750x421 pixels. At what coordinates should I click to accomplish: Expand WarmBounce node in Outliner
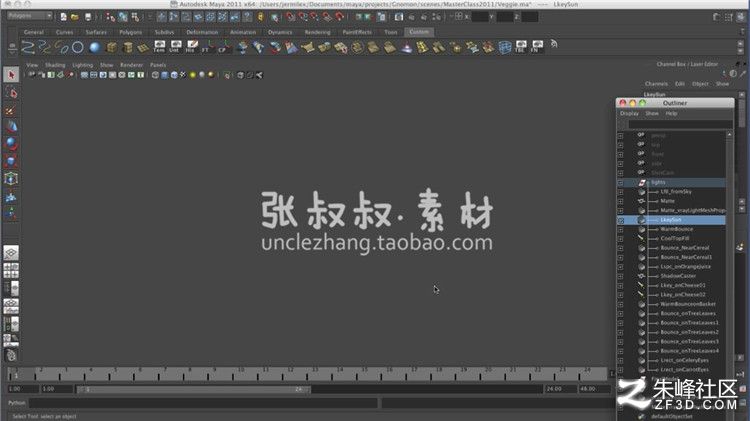(x=620, y=230)
